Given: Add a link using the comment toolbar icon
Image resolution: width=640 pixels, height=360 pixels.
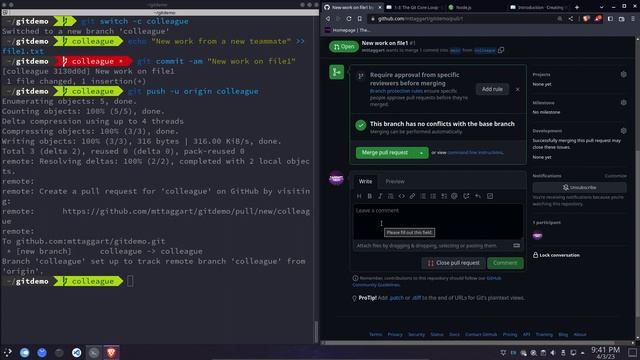Looking at the screenshot, I should coord(412,196).
